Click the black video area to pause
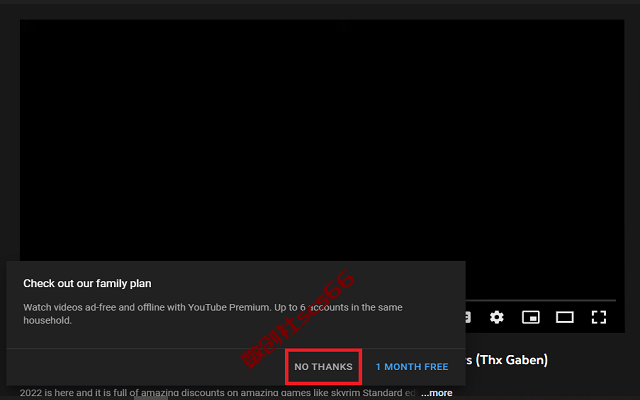 click(x=322, y=139)
